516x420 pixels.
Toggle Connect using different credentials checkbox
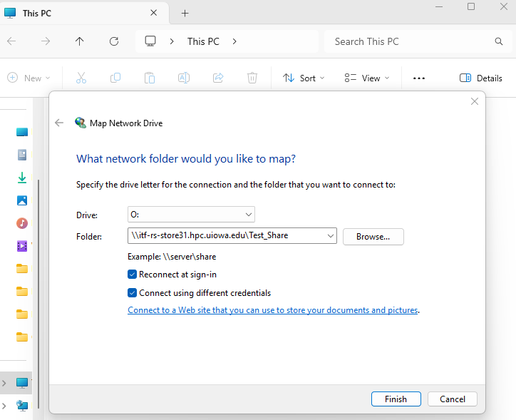point(132,293)
